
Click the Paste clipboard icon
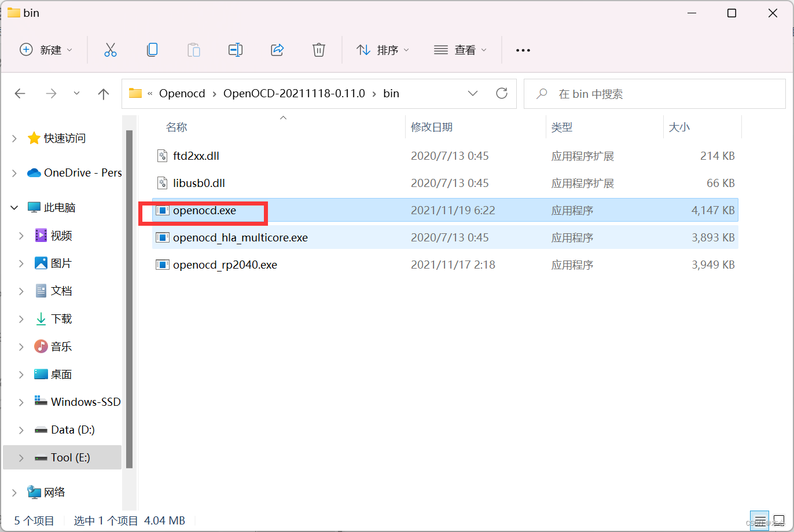tap(194, 50)
